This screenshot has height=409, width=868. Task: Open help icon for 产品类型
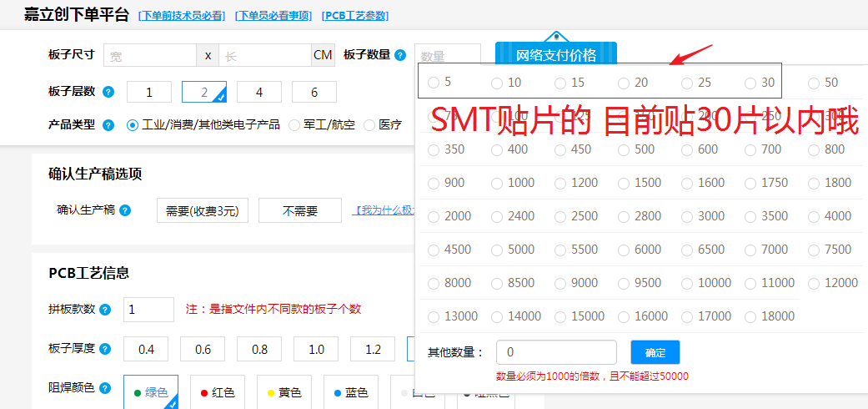tap(108, 125)
